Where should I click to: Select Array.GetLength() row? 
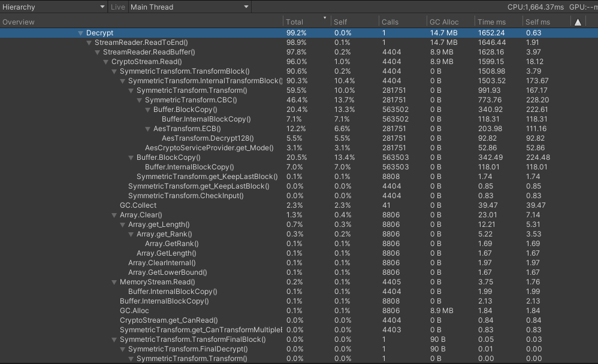[299, 253]
